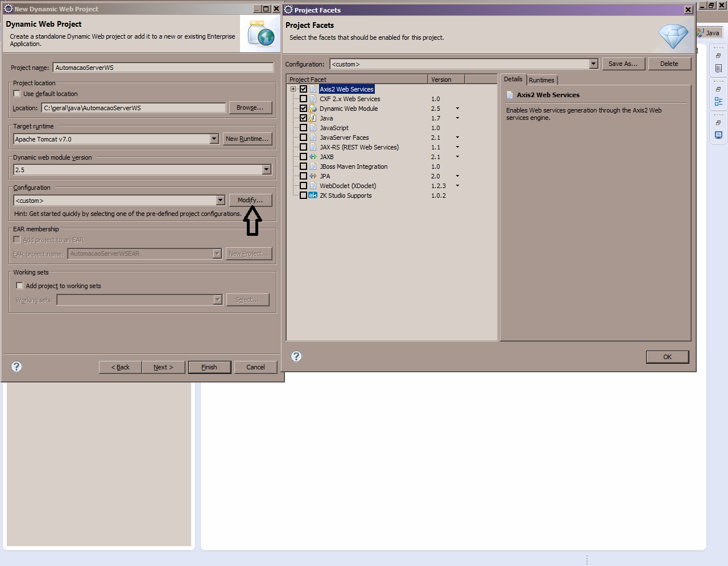Viewport: 728px width, 566px height.
Task: Open the Dynamic web module version dropdown
Action: coord(266,169)
